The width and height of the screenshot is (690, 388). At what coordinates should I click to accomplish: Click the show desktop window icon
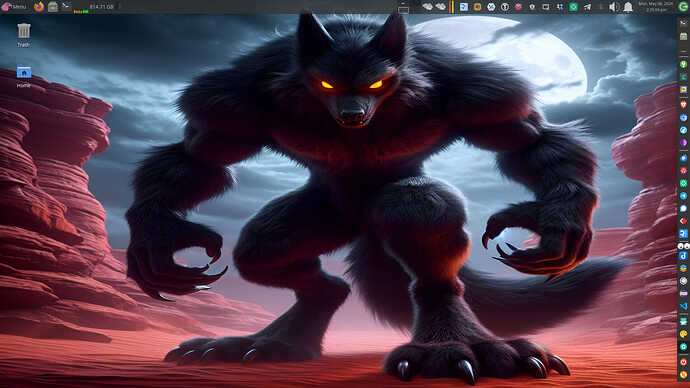403,7
